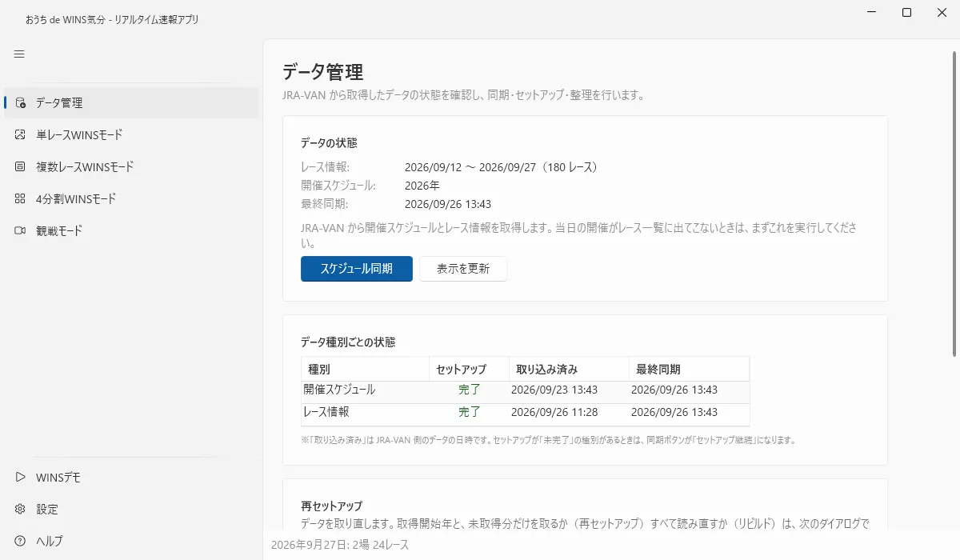Click the スケジュール同期 button
960x560 pixels.
357,269
